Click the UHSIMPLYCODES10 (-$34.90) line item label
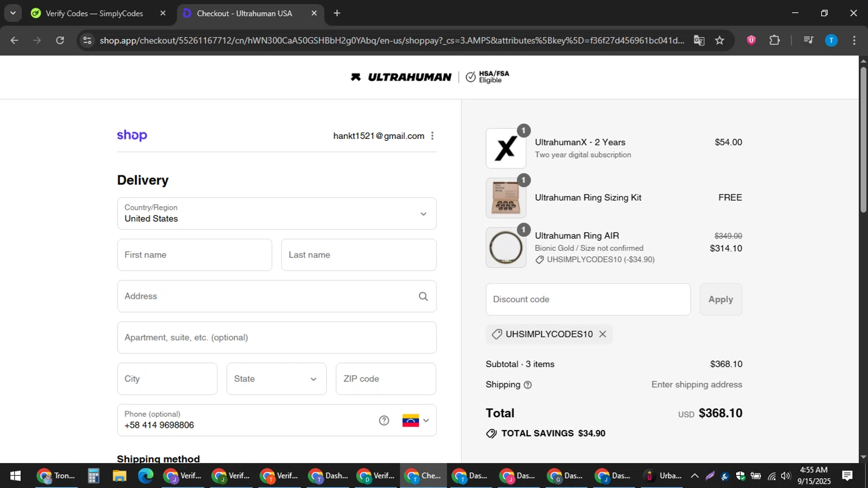The height and width of the screenshot is (488, 868). pyautogui.click(x=601, y=260)
